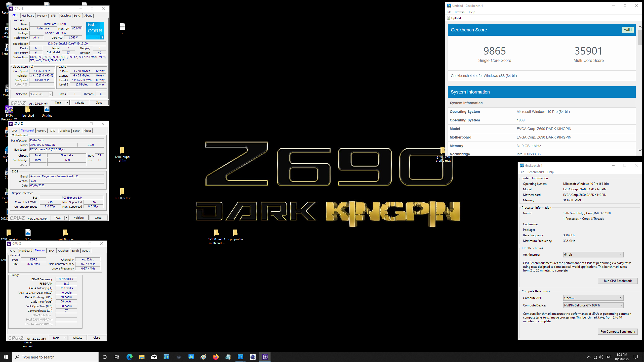Switch to CPU-Z via purple taskbar icon

(x=265, y=357)
